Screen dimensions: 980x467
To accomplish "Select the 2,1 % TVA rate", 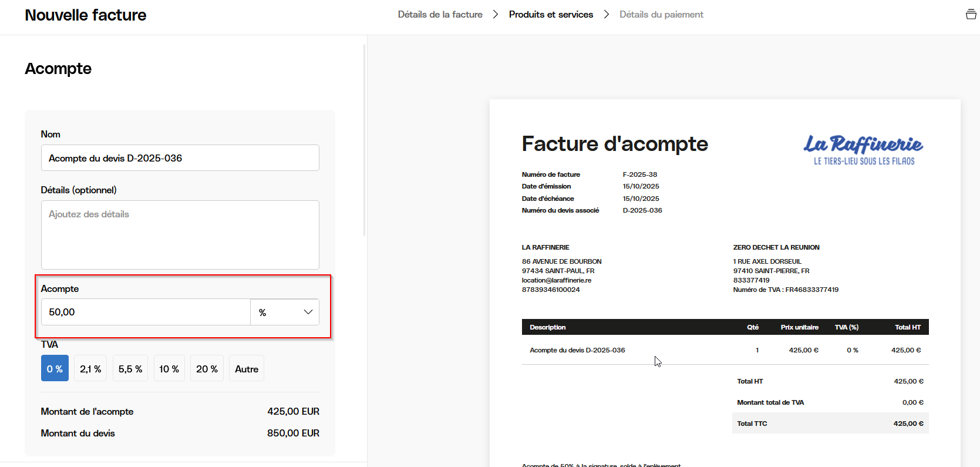I will pyautogui.click(x=90, y=368).
